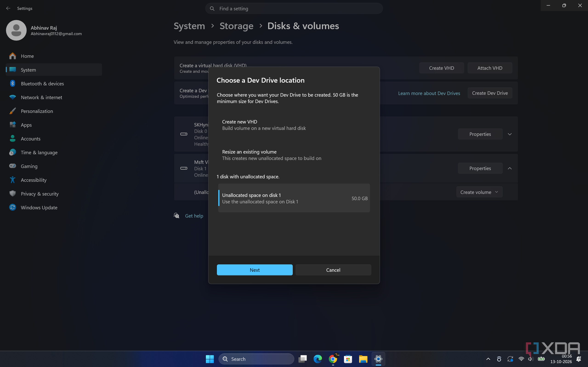Click the Get help link
This screenshot has height=367, width=588.
click(194, 216)
